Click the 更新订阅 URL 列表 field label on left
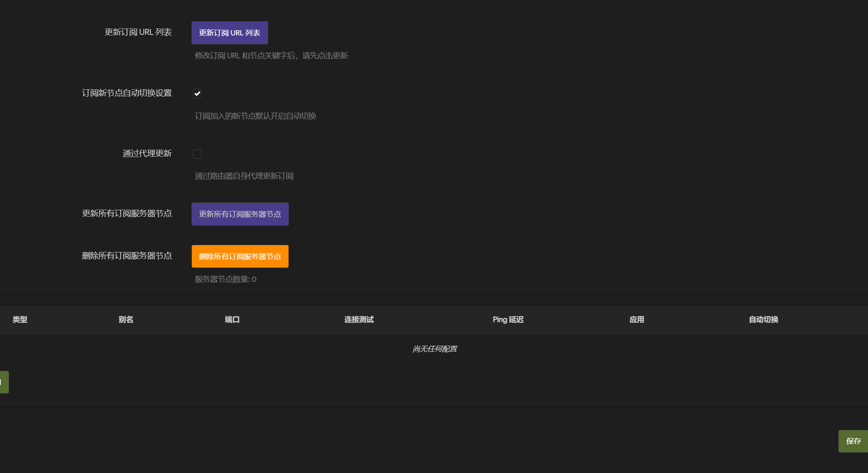This screenshot has height=473, width=868. [138, 32]
